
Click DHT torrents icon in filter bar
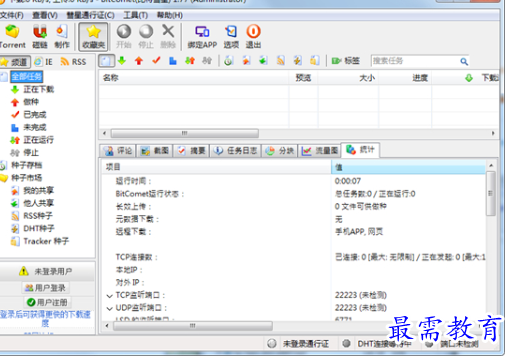(297, 61)
